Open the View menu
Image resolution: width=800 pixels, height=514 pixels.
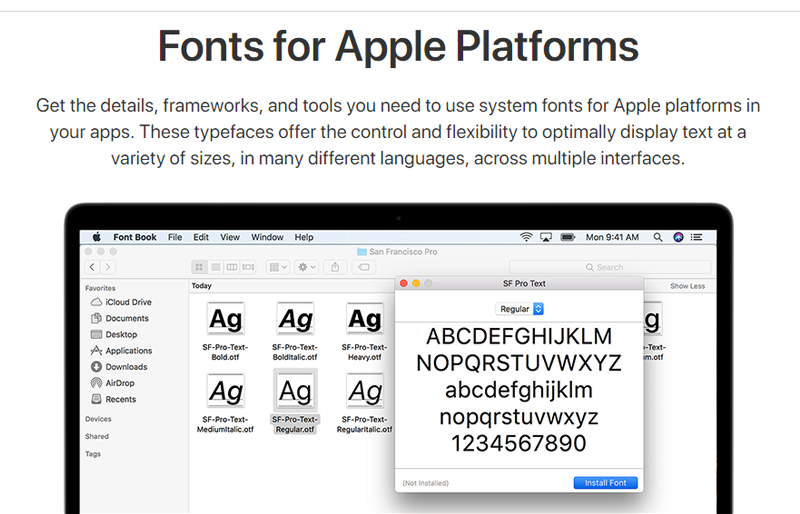coord(230,237)
